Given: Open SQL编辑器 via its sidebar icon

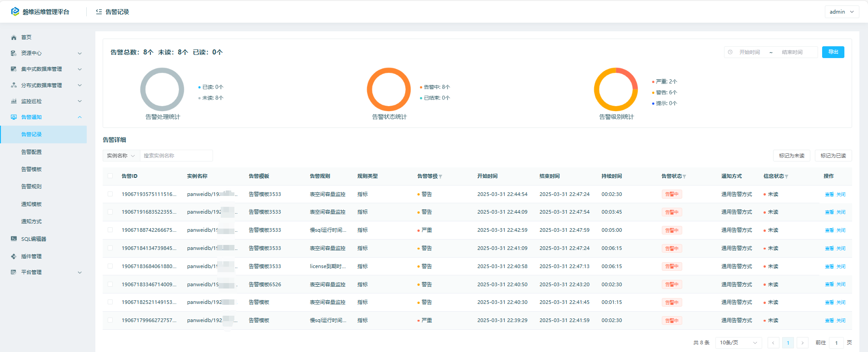Looking at the screenshot, I should (14, 239).
